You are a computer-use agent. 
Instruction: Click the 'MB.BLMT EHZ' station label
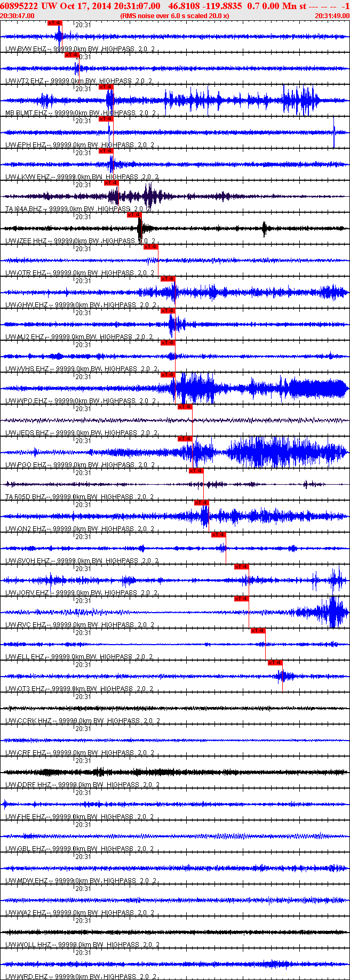click(x=27, y=113)
